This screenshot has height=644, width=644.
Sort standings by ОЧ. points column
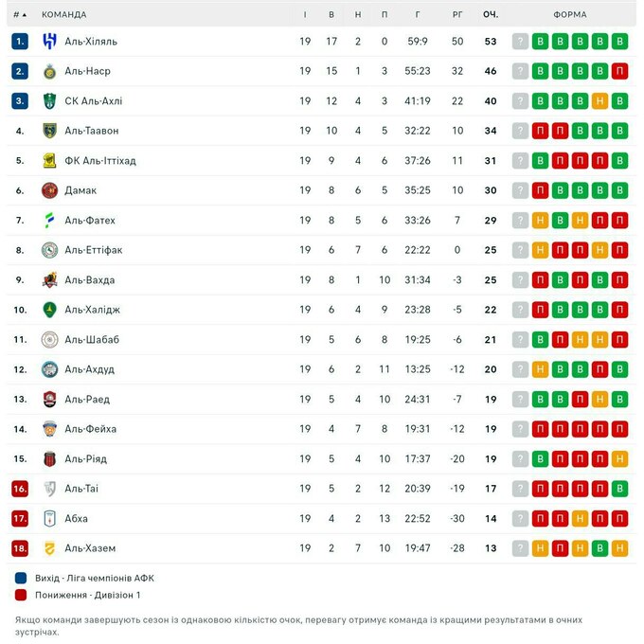click(x=491, y=14)
